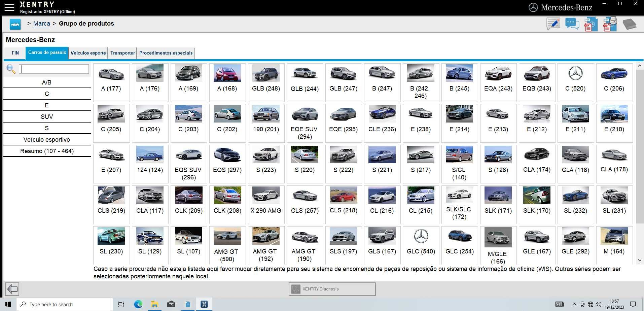644x311 pixels.
Task: Select the CLS (219) model tile
Action: [111, 205]
